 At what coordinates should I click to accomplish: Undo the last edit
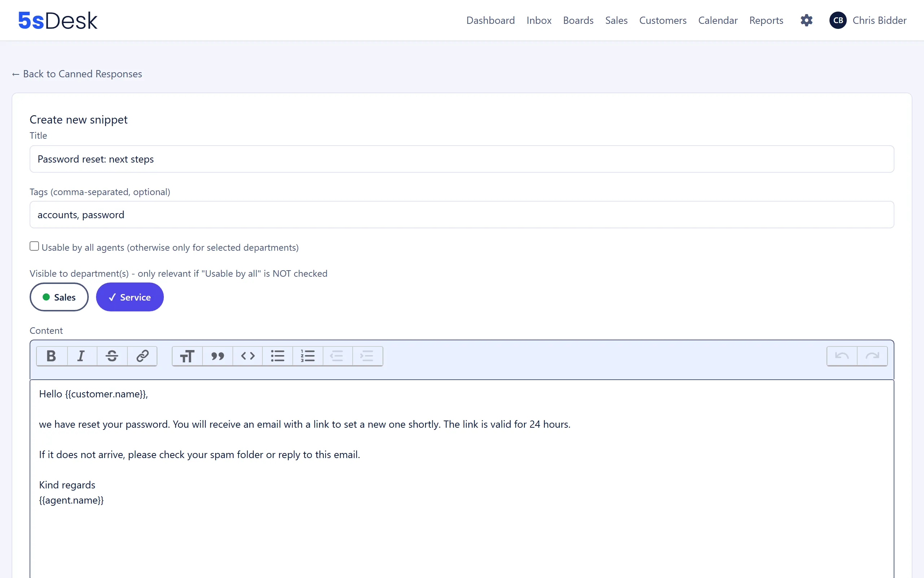pos(842,356)
